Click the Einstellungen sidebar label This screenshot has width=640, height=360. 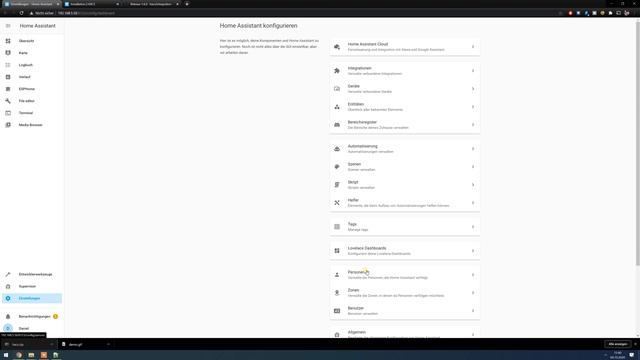tap(29, 298)
